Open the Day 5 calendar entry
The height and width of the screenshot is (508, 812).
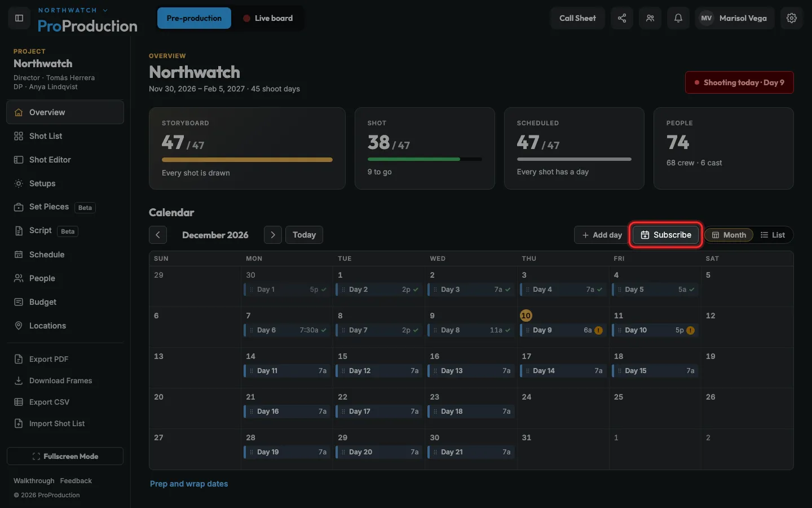655,290
